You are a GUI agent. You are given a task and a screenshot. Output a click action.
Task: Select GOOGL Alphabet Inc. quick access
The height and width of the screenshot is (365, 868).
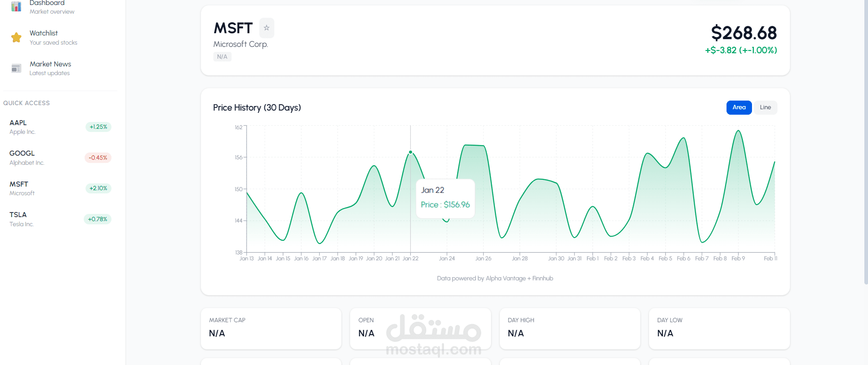tap(60, 157)
